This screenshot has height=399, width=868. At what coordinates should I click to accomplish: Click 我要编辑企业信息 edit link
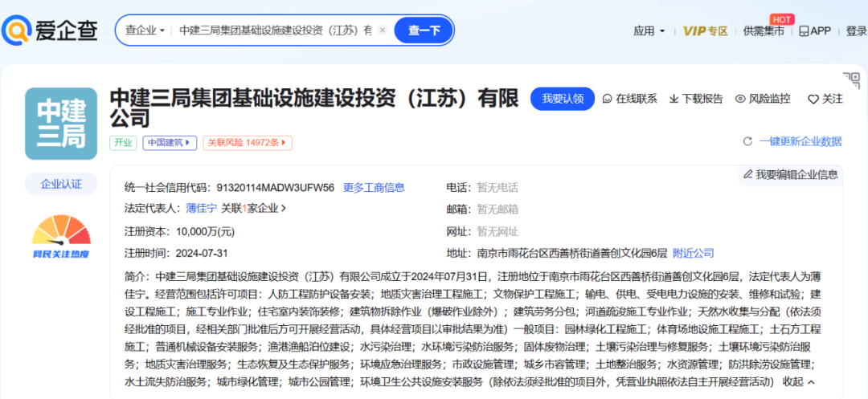point(791,175)
